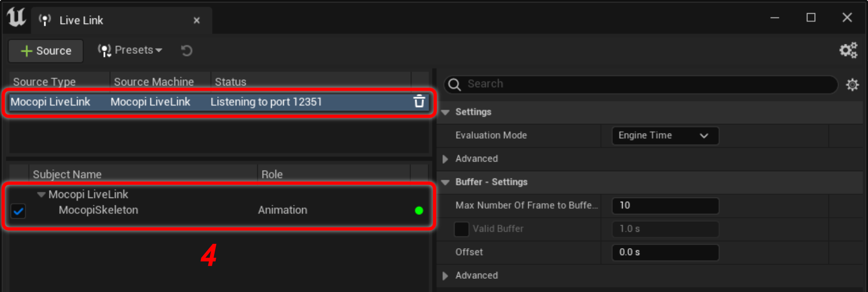Click the Offset value field
The width and height of the screenshot is (868, 292).
(x=664, y=252)
